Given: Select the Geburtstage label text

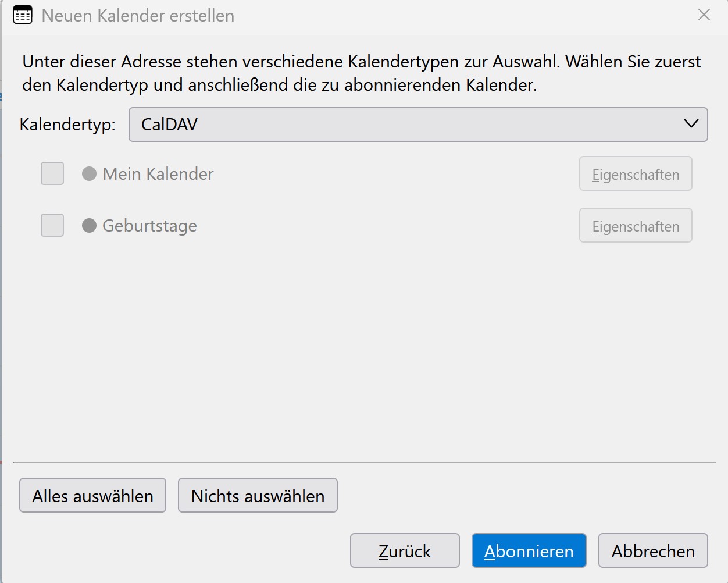Looking at the screenshot, I should (149, 225).
